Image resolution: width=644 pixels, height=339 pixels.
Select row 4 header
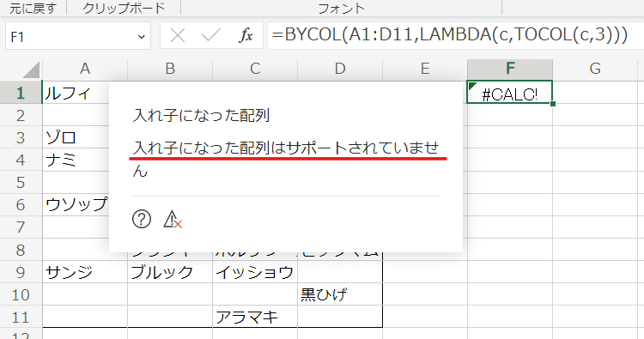tap(21, 160)
